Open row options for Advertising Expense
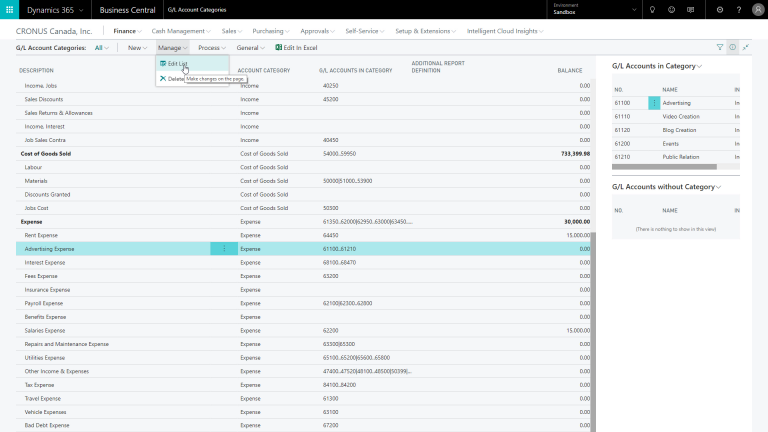 click(x=224, y=249)
